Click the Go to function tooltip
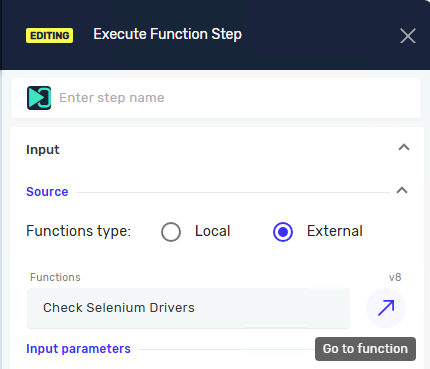430x369 pixels. click(x=365, y=349)
